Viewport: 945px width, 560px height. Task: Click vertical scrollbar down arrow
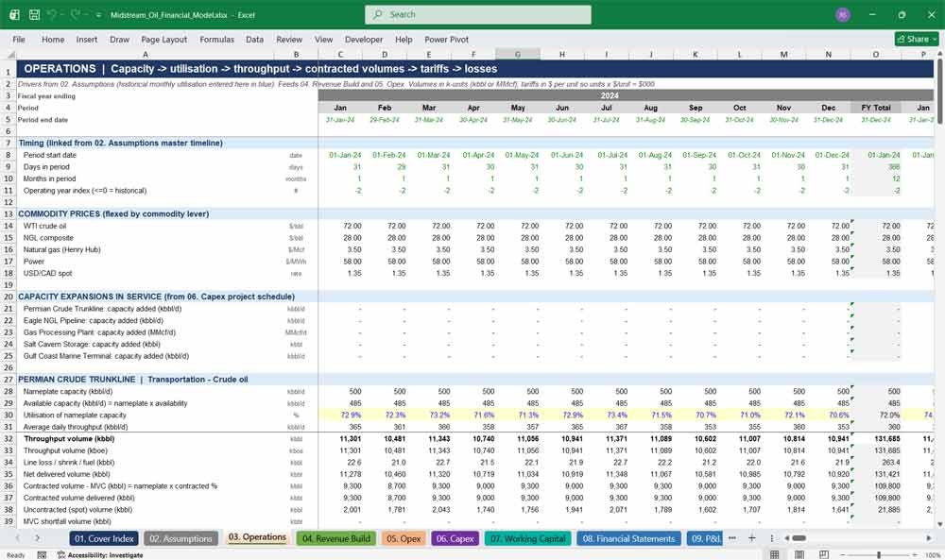(x=939, y=524)
